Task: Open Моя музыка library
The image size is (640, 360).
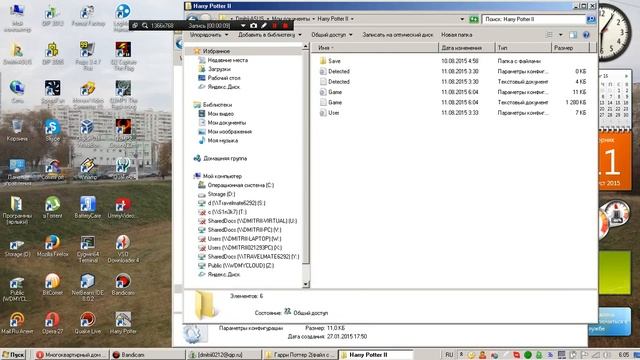Action: tap(222, 141)
